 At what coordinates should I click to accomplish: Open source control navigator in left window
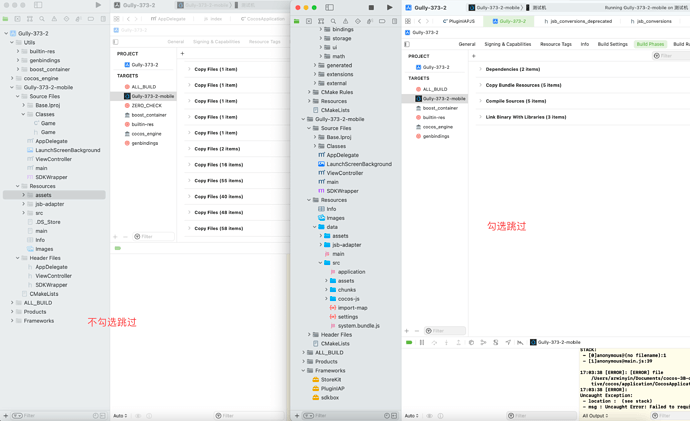click(x=17, y=19)
